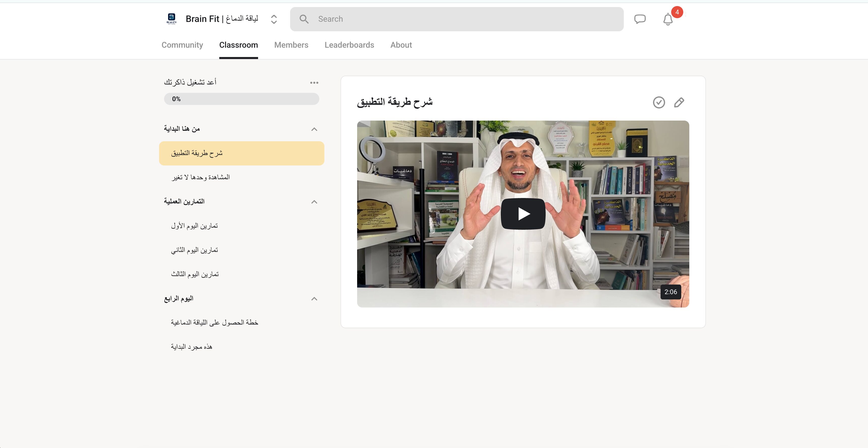Select the Classroom tab
The width and height of the screenshot is (868, 448).
(x=239, y=45)
